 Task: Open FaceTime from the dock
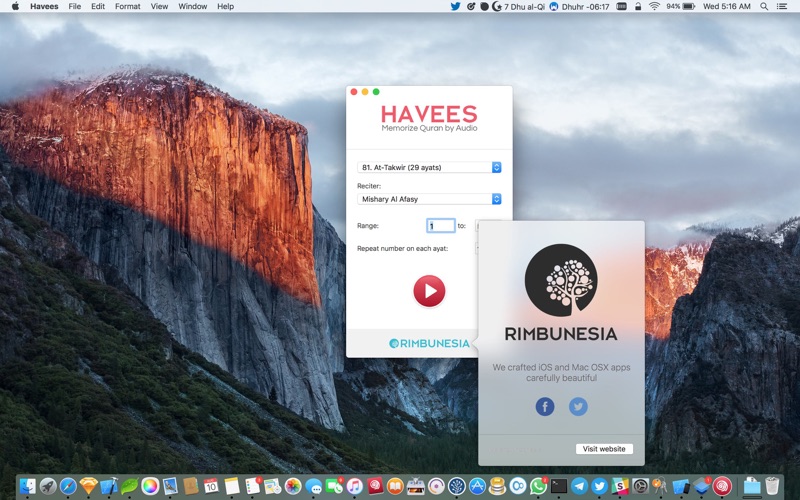tap(334, 486)
